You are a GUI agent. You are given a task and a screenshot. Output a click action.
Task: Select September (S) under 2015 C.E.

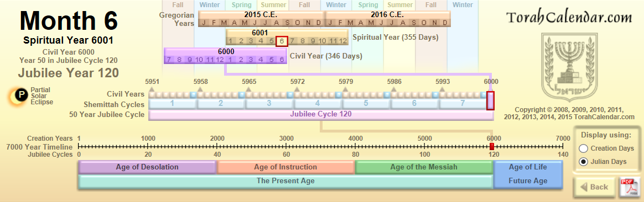coord(287,23)
